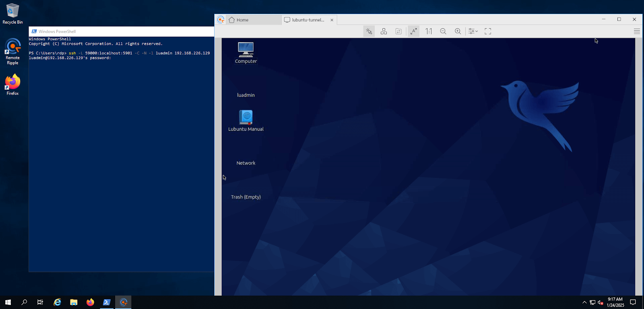This screenshot has height=309, width=644.
Task: Toggle the pointer click mode tool
Action: point(369,31)
